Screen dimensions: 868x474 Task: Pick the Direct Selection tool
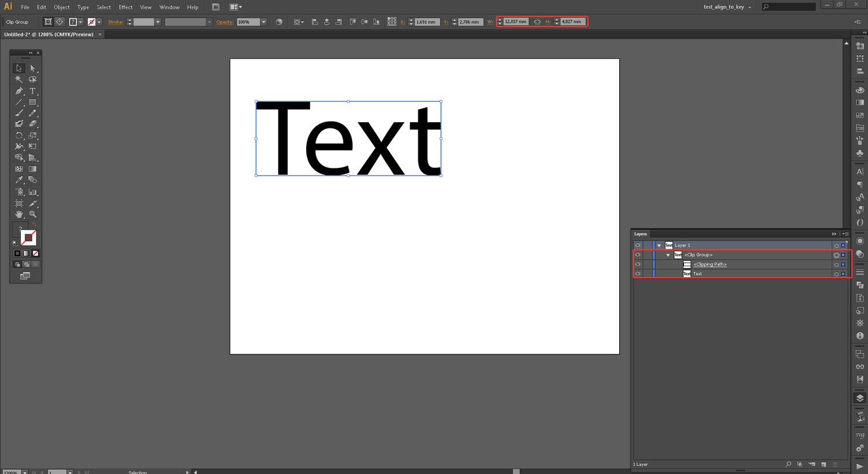(32, 68)
